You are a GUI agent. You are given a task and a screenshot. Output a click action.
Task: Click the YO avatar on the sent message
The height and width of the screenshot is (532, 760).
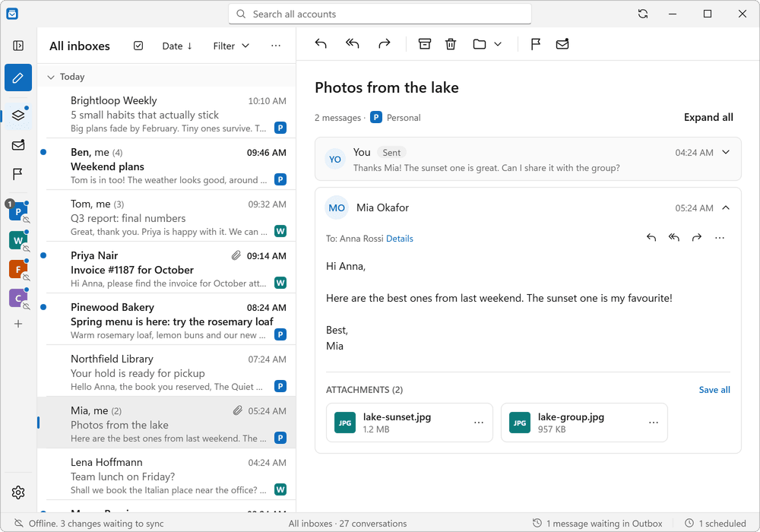[335, 160]
